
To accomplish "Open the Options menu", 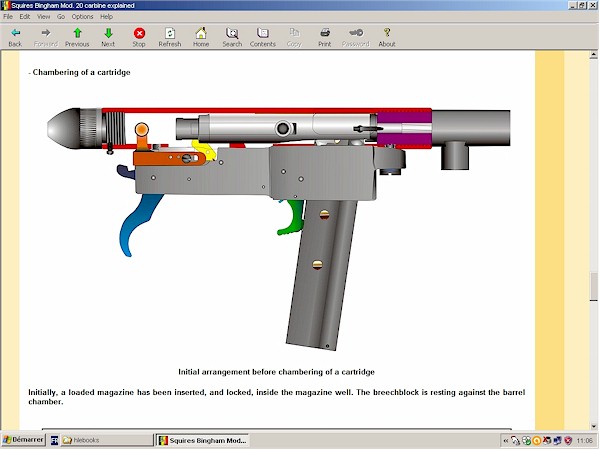I will (x=82, y=16).
